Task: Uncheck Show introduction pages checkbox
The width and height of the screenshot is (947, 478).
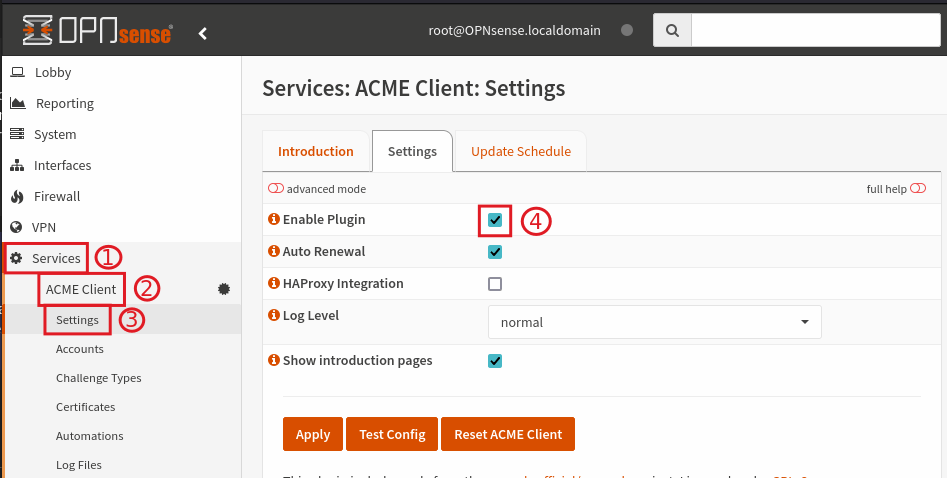Action: click(495, 361)
